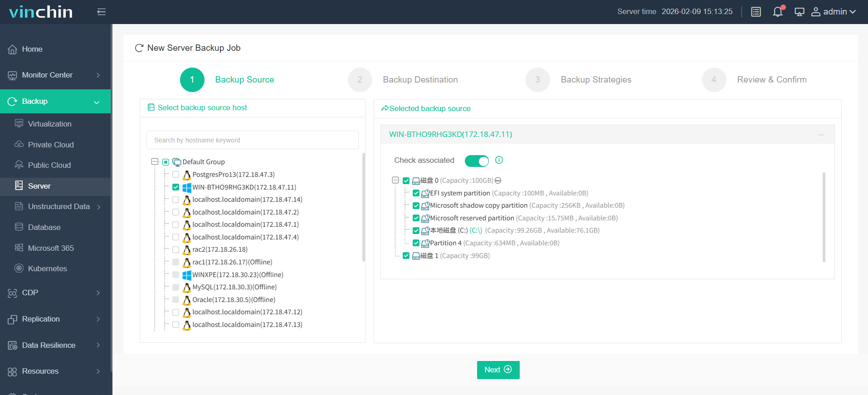Collapse the WIN-BTHO9RHG3KD selected source panel
The image size is (868, 395).
821,135
